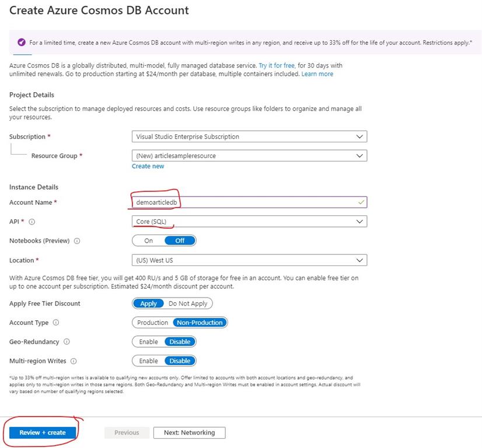Click the green validation checkmark in Account Name

pyautogui.click(x=361, y=201)
